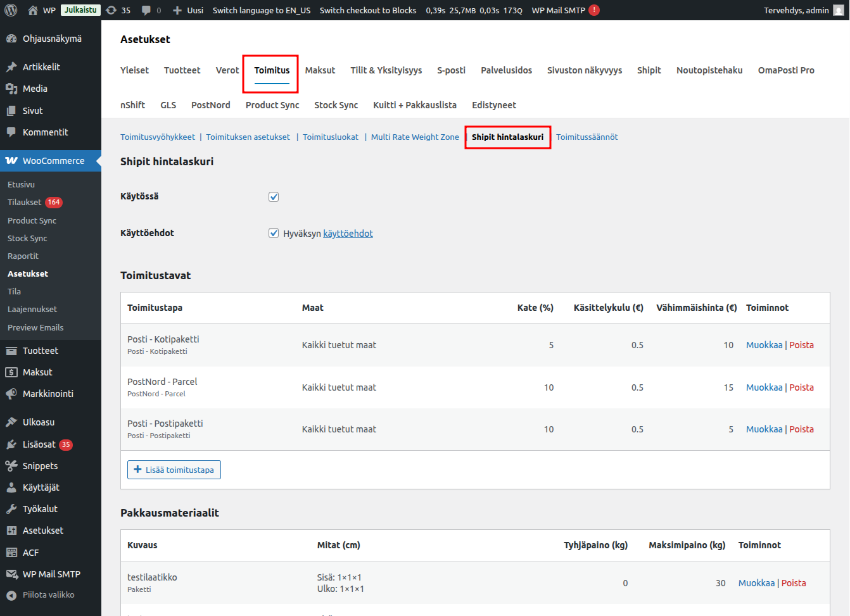850x616 pixels.
Task: Click the Lisää toimitustapa button
Action: click(174, 470)
